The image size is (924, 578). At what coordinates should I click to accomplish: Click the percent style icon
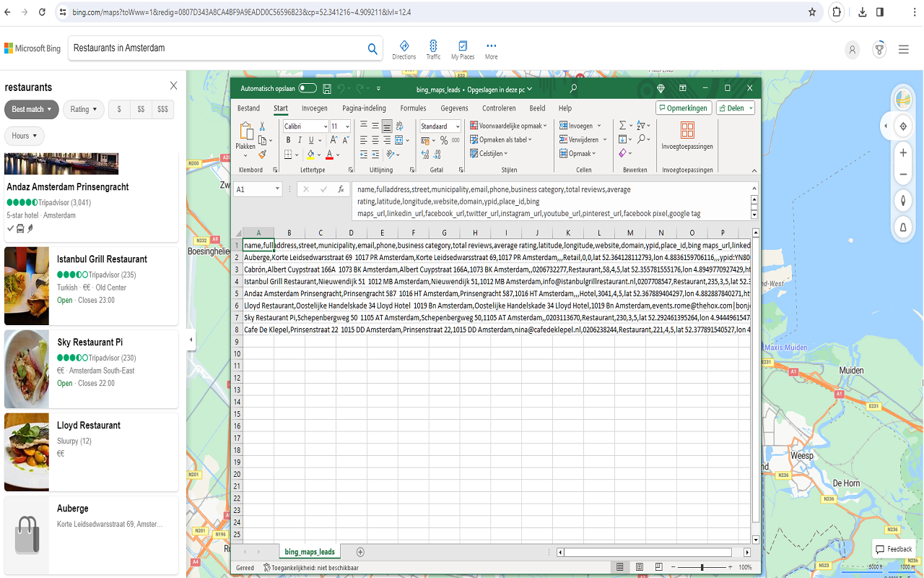444,140
